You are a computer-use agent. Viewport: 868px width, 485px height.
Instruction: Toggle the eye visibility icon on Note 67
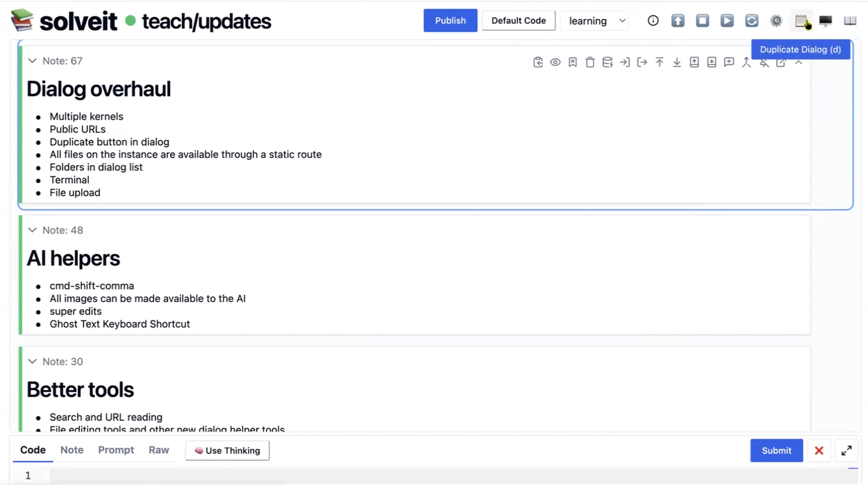coord(555,62)
